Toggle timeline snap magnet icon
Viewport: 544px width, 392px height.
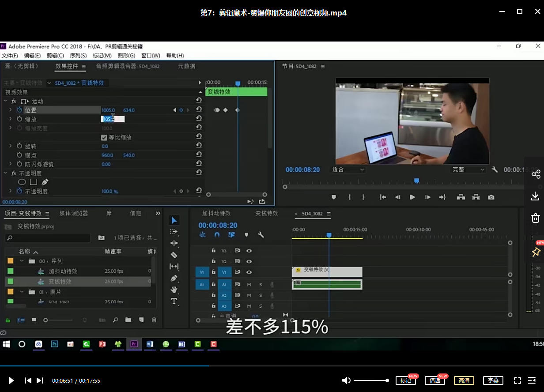(217, 235)
